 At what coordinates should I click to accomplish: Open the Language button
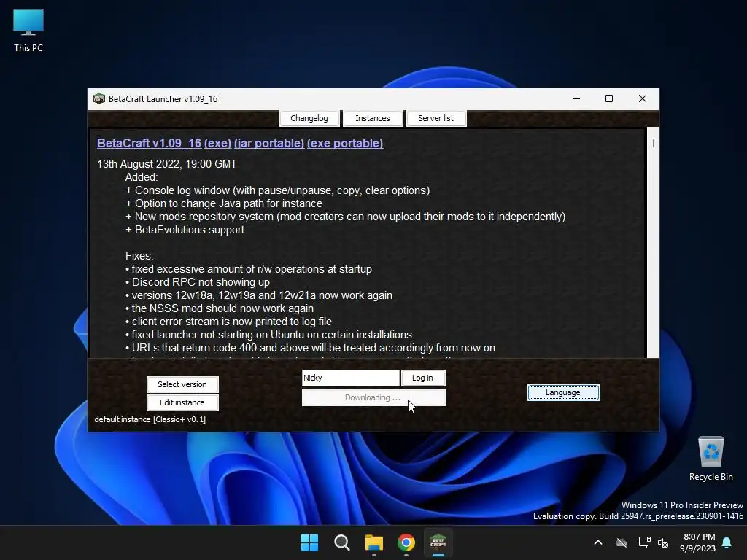[563, 392]
